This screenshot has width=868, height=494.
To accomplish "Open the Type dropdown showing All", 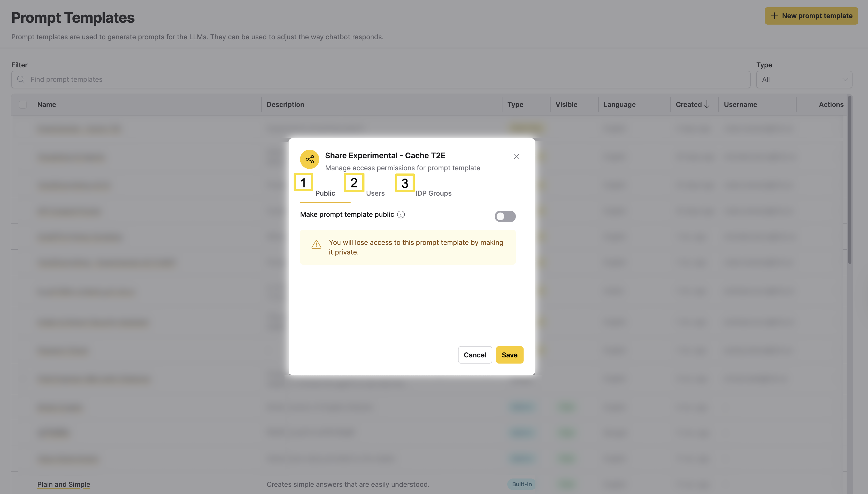I will coord(804,79).
